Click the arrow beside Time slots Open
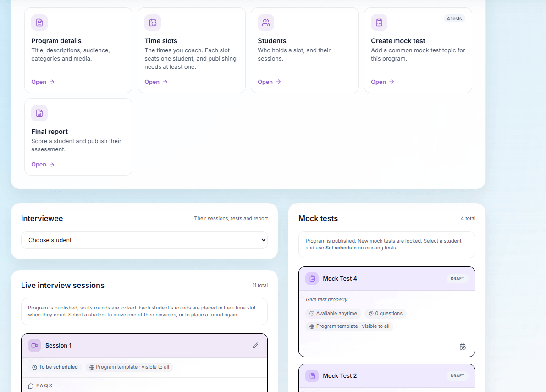Image resolution: width=546 pixels, height=392 pixels. pos(165,82)
